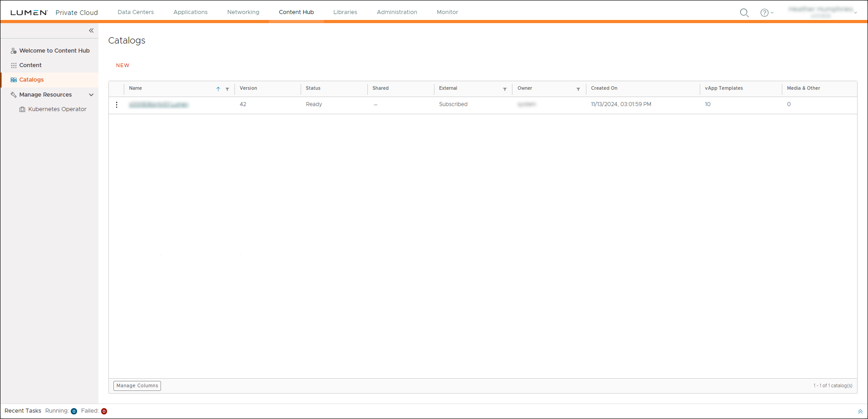Open the actions menu for catalog row
This screenshot has height=419, width=868.
pyautogui.click(x=117, y=105)
